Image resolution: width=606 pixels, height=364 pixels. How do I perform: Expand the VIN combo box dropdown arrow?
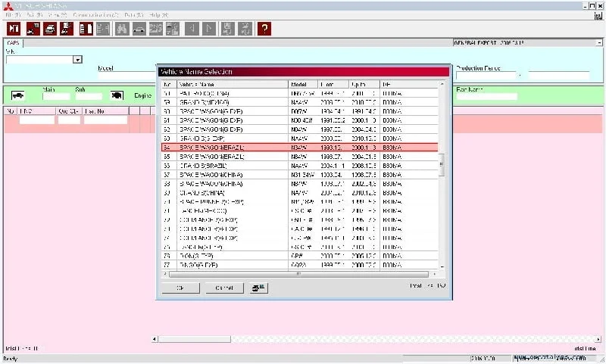pos(78,60)
